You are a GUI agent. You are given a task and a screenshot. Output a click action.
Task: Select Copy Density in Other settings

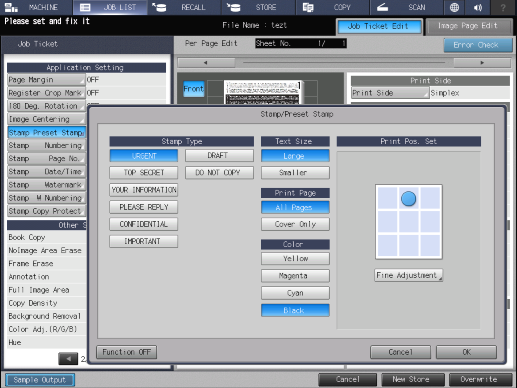point(46,303)
